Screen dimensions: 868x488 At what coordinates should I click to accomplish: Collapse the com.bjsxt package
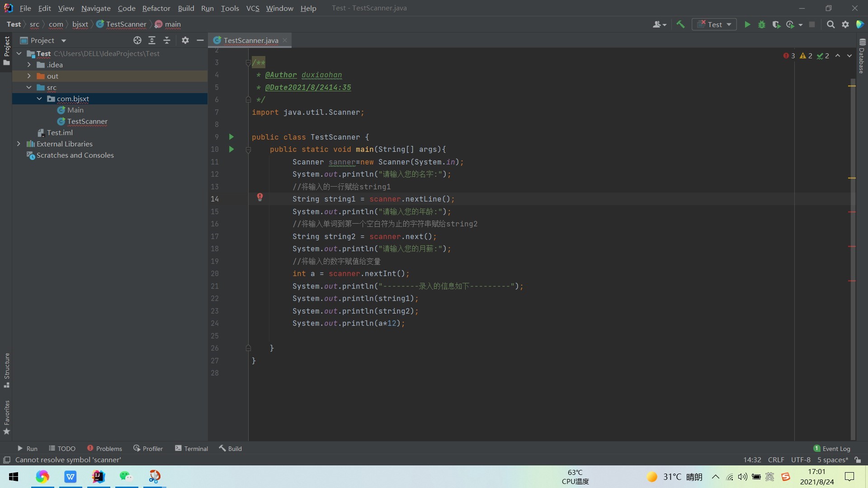click(39, 99)
